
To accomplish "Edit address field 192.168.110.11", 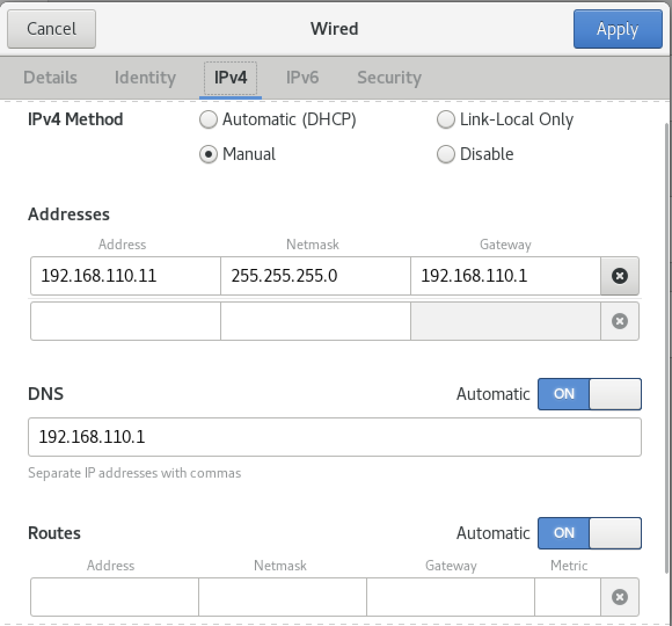I will [126, 276].
